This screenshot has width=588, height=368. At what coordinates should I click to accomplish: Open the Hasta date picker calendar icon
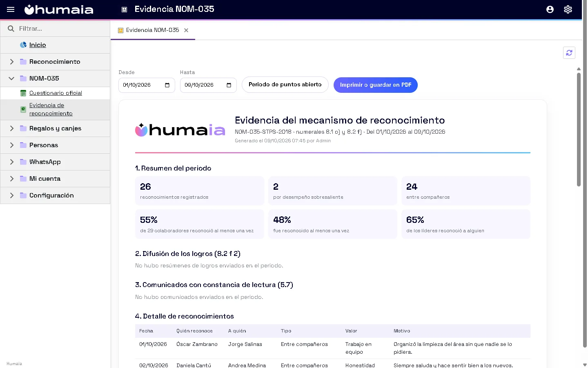(229, 85)
